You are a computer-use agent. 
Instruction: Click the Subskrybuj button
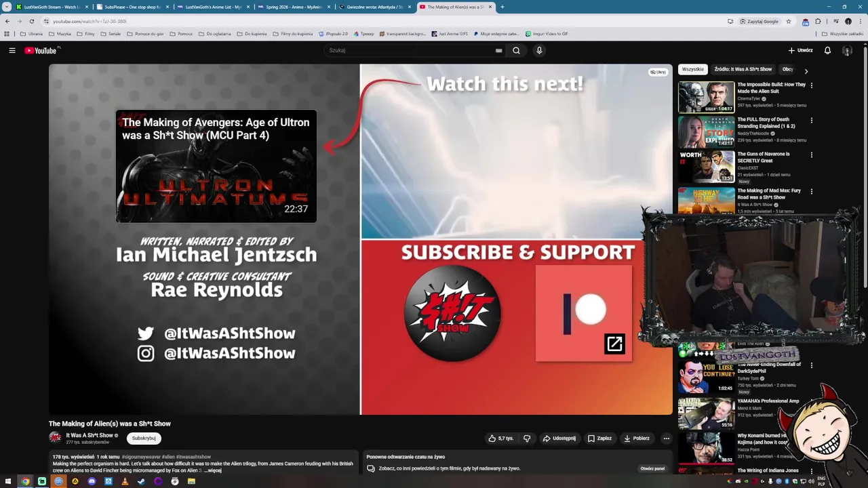click(144, 439)
